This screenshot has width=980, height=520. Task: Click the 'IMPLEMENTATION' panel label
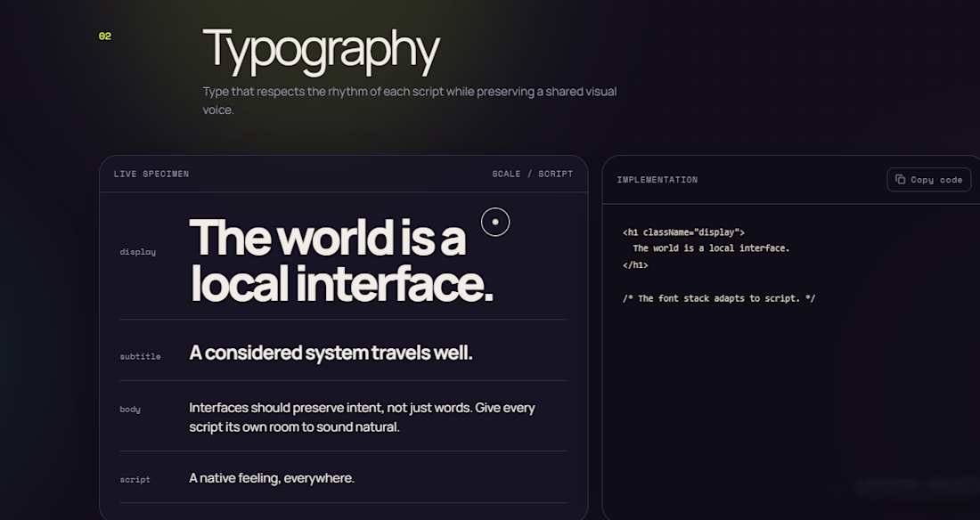pos(657,179)
